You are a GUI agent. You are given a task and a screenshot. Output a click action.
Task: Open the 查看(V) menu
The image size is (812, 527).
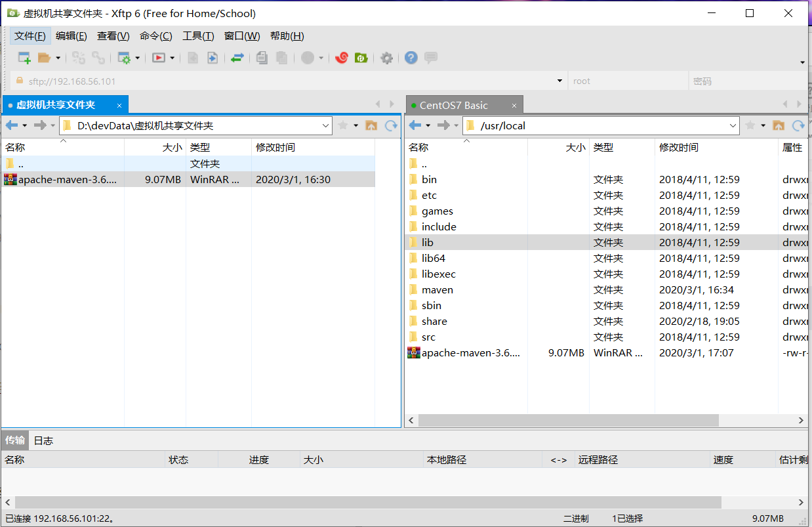click(113, 36)
